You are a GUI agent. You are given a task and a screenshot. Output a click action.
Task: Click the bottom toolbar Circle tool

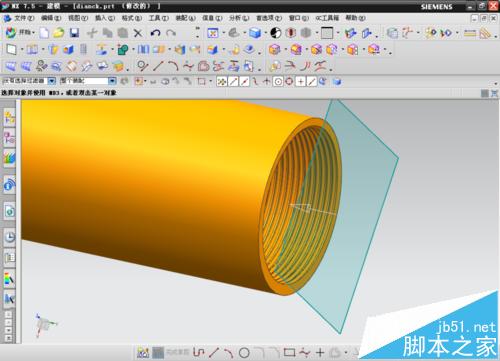pos(244,352)
